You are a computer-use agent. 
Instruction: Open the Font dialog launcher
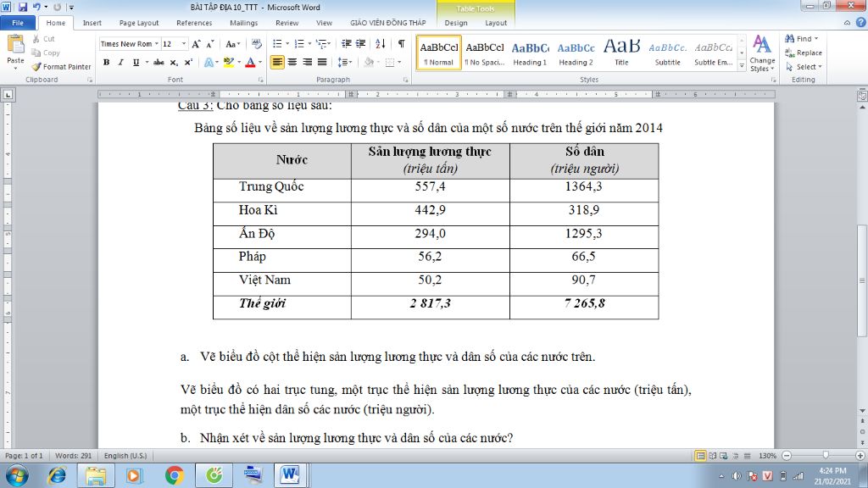pyautogui.click(x=261, y=80)
